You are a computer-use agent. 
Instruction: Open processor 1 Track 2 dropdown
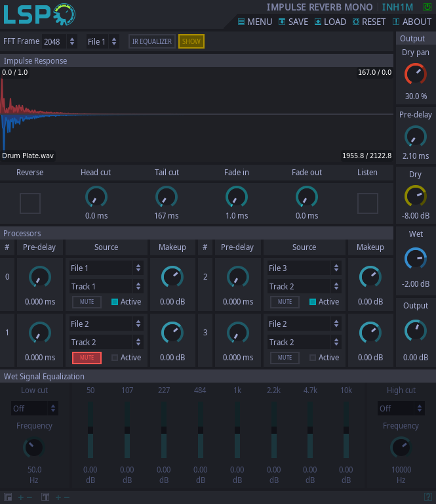click(x=106, y=343)
